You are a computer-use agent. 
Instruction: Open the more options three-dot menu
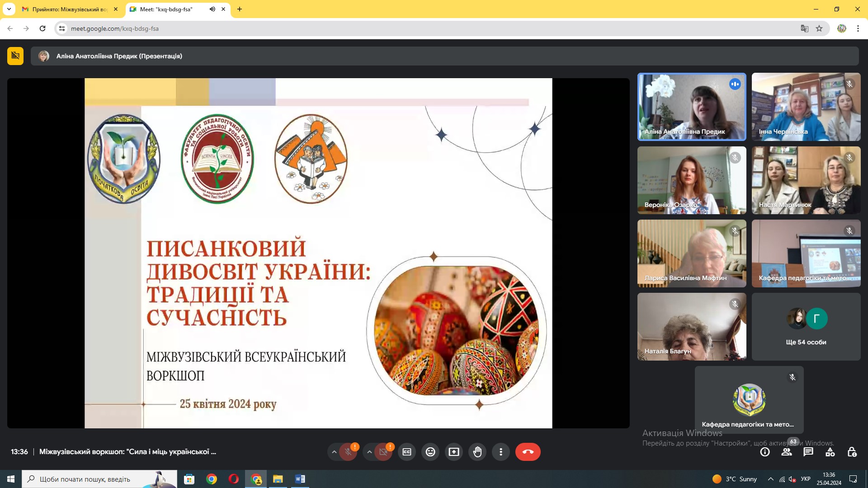[501, 452]
